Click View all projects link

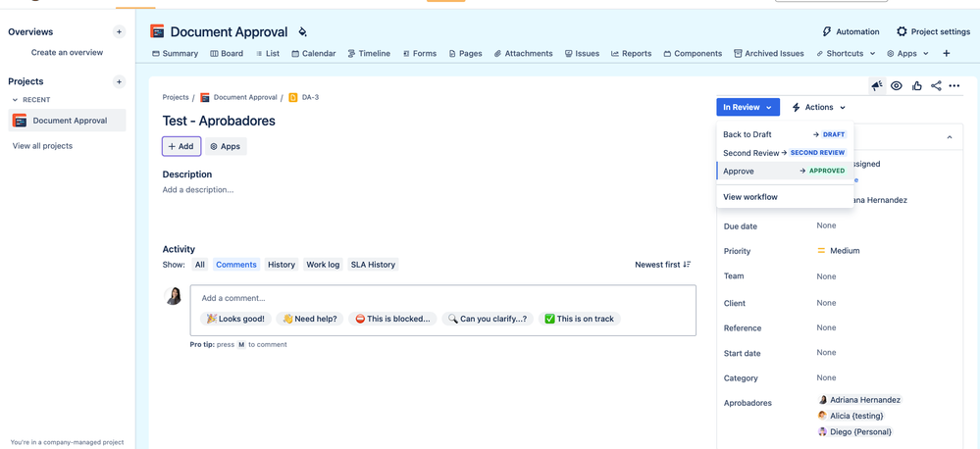click(42, 146)
